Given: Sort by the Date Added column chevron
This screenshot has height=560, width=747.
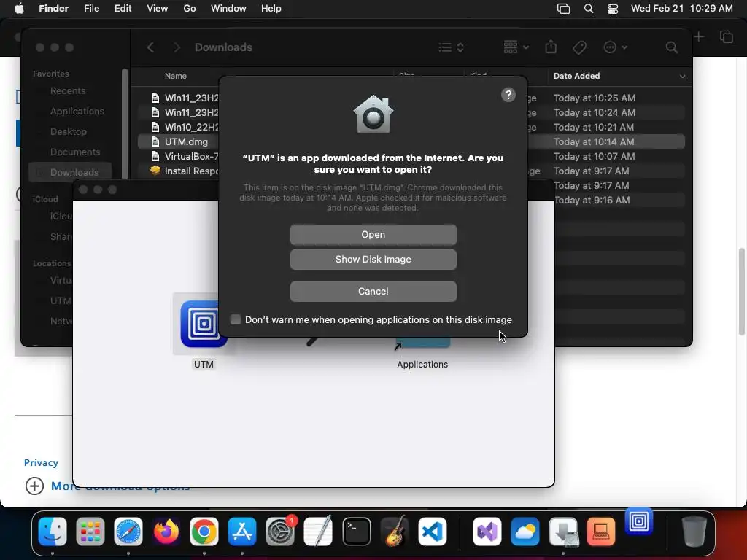Looking at the screenshot, I should (682, 76).
